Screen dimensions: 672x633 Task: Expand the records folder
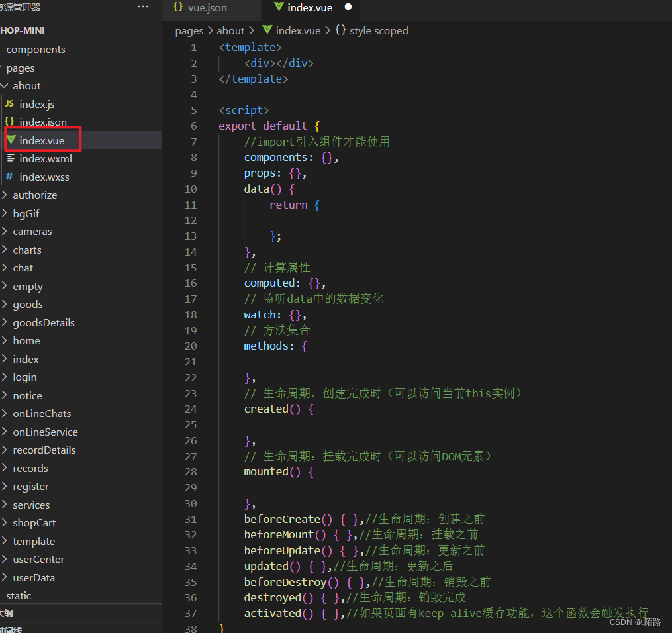(x=4, y=468)
